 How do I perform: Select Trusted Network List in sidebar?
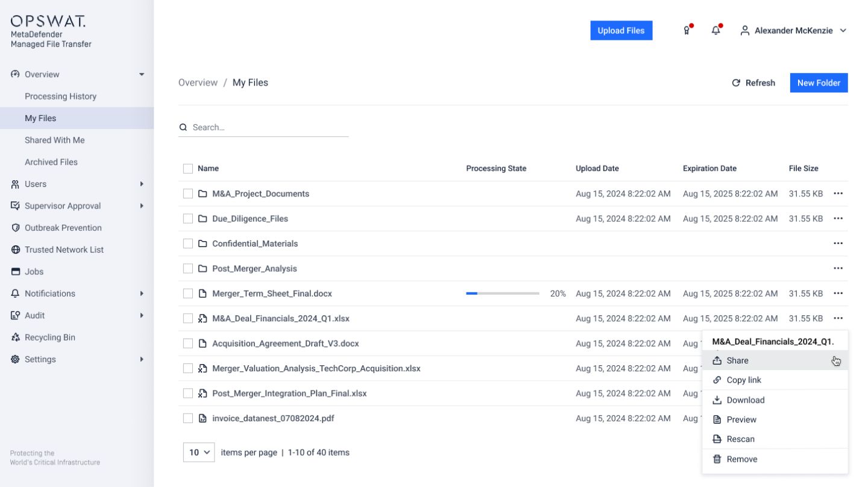pos(64,249)
